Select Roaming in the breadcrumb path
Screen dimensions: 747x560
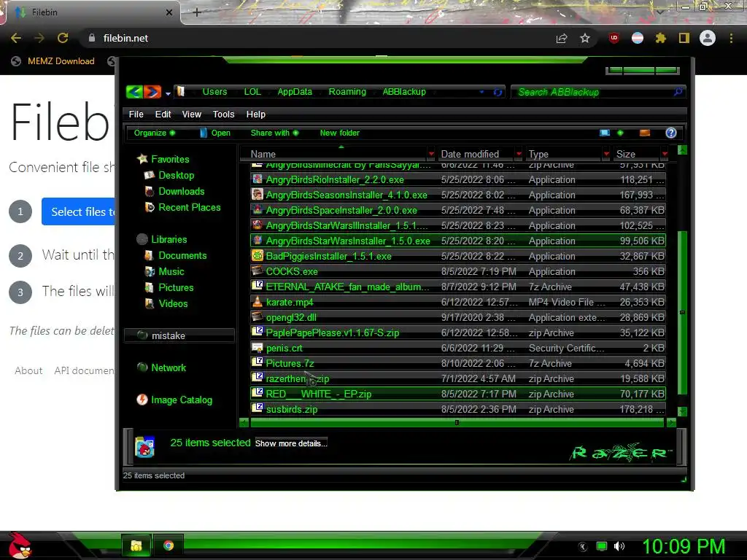[x=347, y=91]
